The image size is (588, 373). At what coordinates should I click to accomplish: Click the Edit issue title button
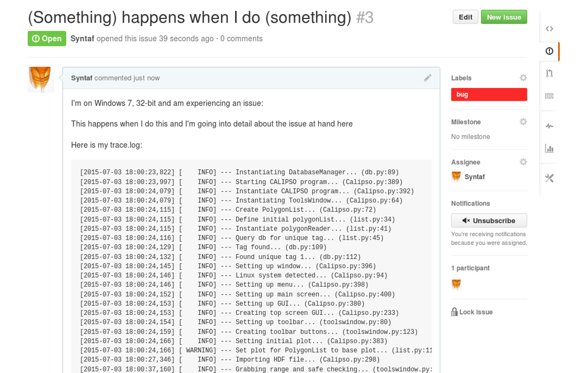point(465,17)
